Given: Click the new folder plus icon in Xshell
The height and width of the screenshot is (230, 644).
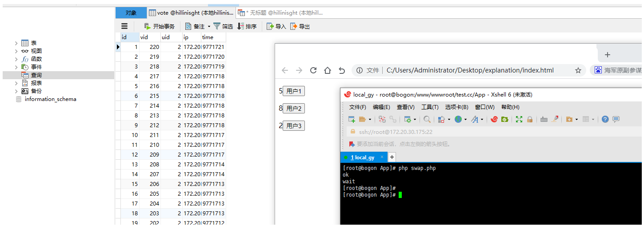Looking at the screenshot, I should [x=569, y=119].
